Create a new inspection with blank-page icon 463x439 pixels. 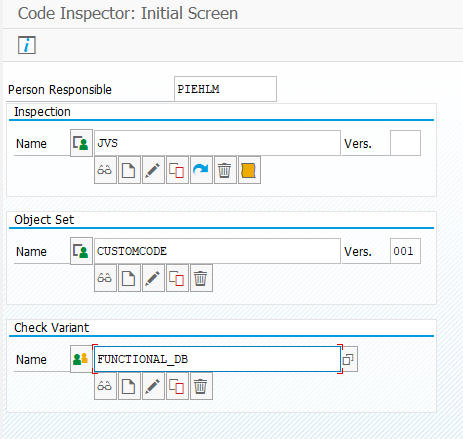(129, 170)
